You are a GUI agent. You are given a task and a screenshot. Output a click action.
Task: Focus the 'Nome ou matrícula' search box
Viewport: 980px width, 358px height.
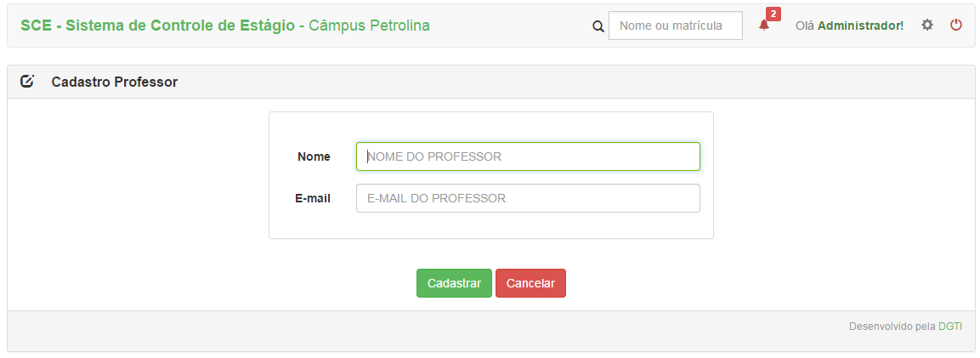(676, 26)
